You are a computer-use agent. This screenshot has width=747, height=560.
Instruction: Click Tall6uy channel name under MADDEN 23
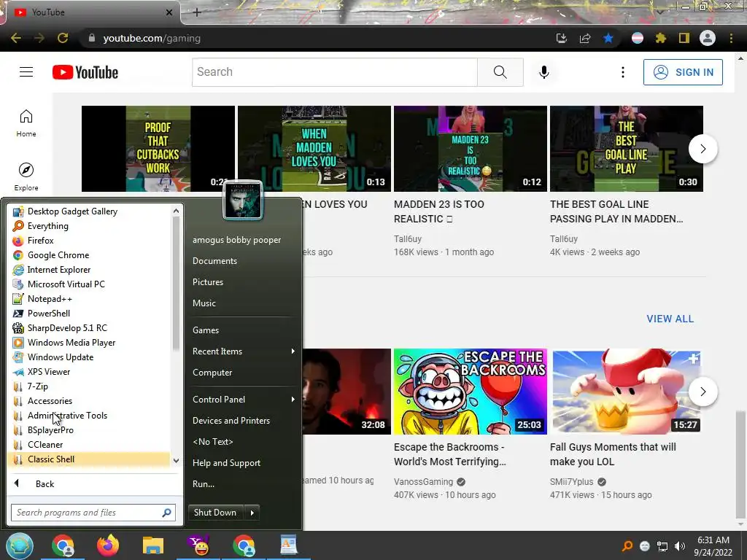(x=408, y=238)
